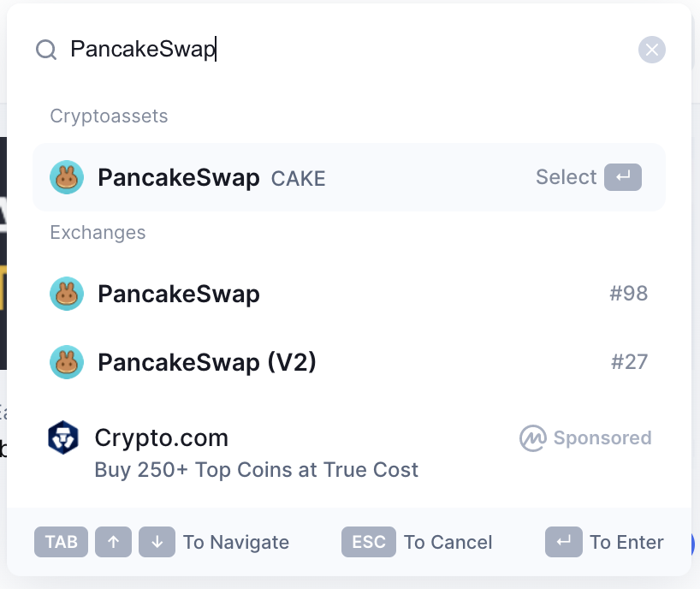Click the ESC key hint button
Viewport: 700px width, 589px height.
(369, 542)
